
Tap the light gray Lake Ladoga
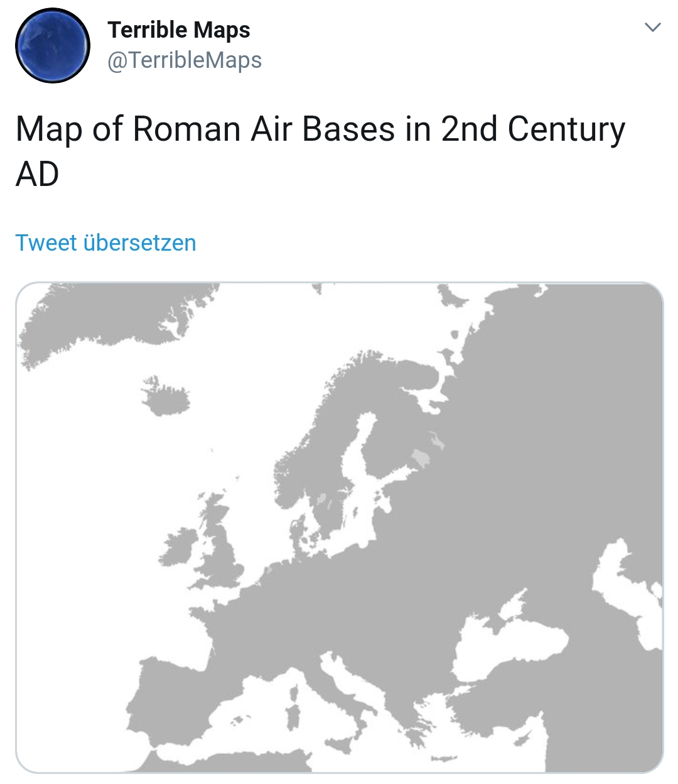point(421,457)
